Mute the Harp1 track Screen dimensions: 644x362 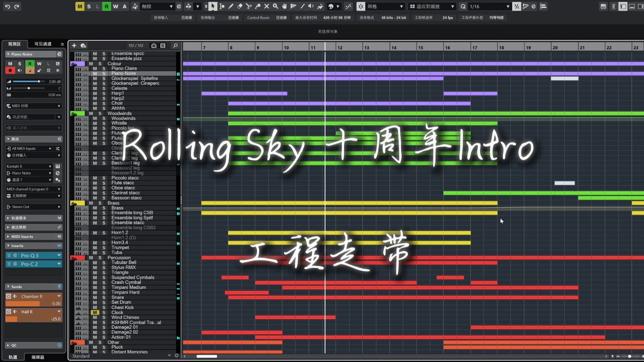95,93
